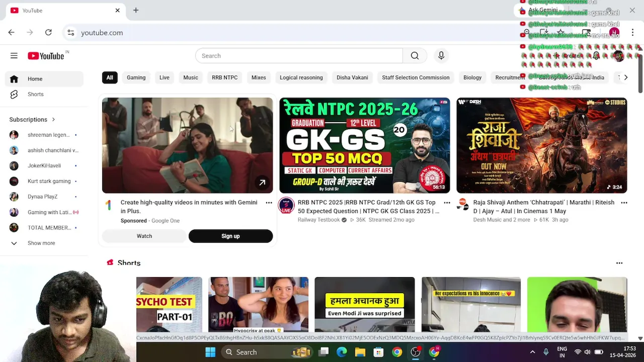The image size is (644, 362).
Task: Open the YouTube hamburger guide menu
Action: point(14,56)
